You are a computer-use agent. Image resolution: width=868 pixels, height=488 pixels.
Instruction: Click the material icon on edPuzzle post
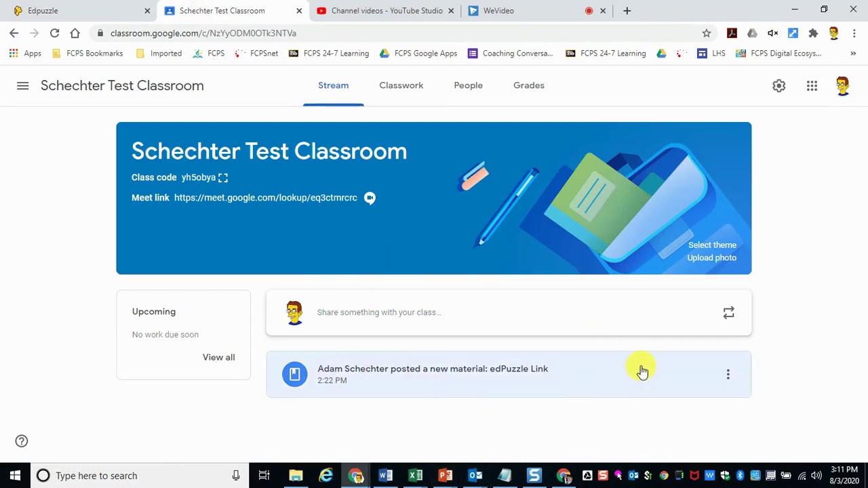pyautogui.click(x=294, y=374)
